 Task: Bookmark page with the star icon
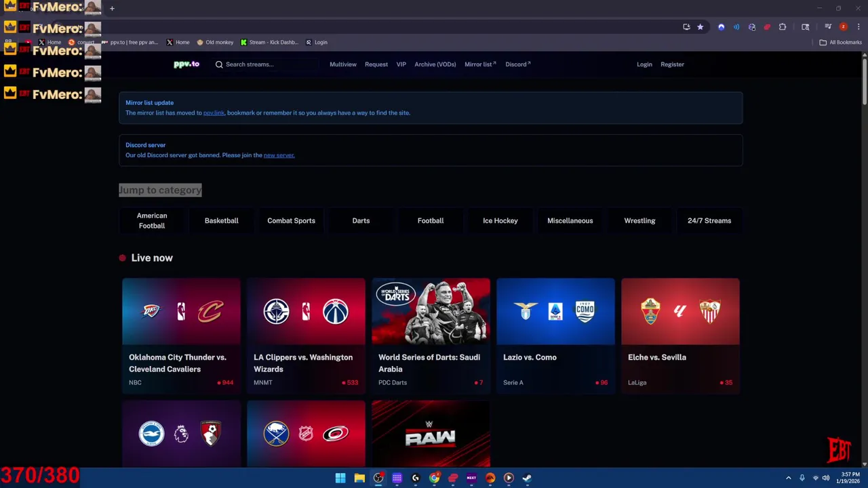pos(700,27)
